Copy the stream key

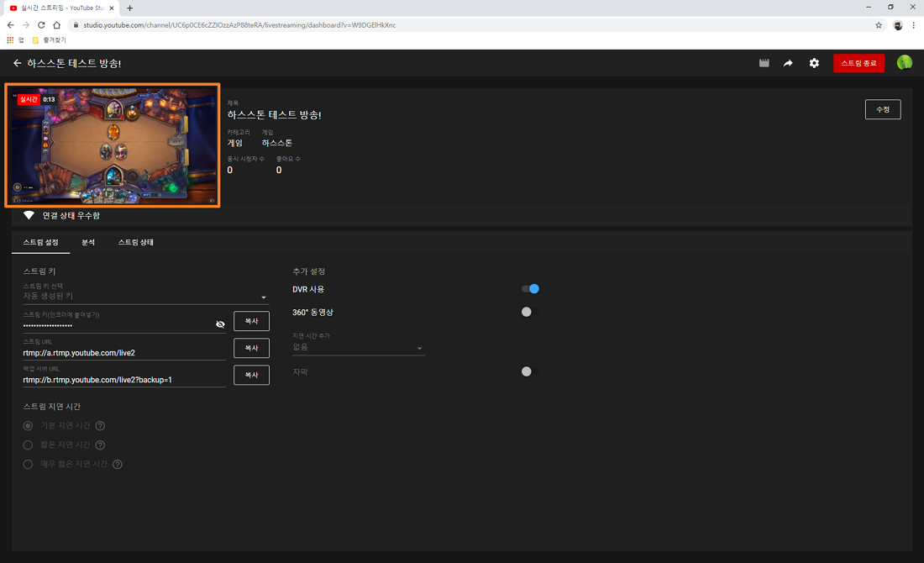pyautogui.click(x=252, y=321)
